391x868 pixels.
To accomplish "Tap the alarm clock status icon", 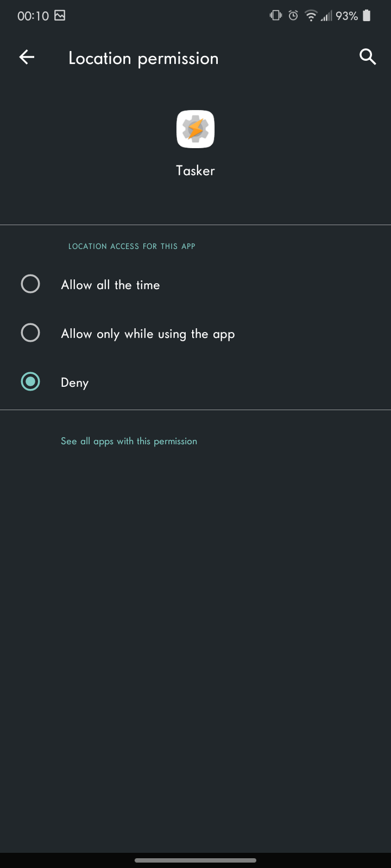I will pos(293,16).
